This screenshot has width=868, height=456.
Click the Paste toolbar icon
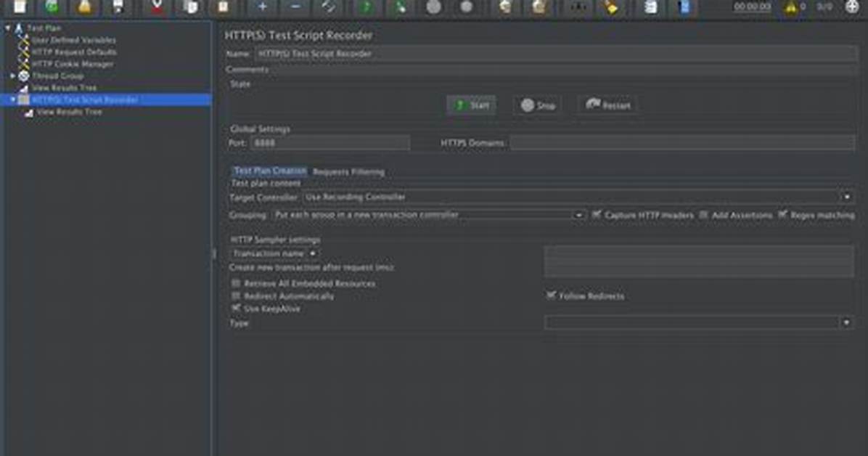click(x=223, y=7)
